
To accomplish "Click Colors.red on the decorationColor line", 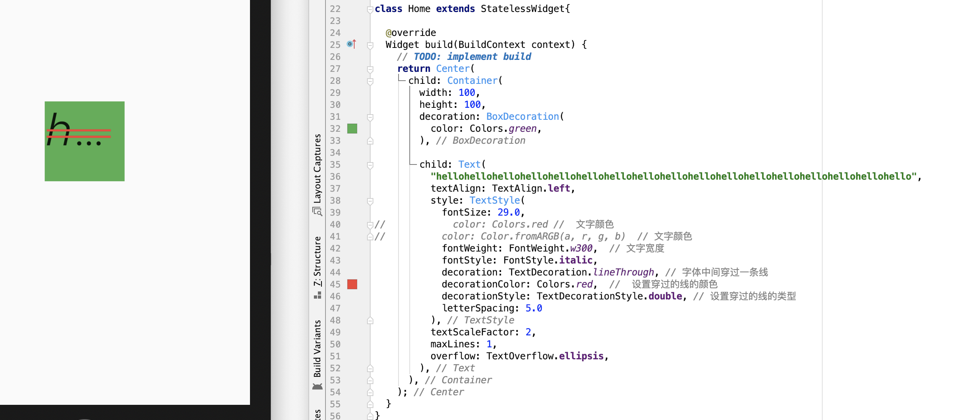I will pos(565,284).
